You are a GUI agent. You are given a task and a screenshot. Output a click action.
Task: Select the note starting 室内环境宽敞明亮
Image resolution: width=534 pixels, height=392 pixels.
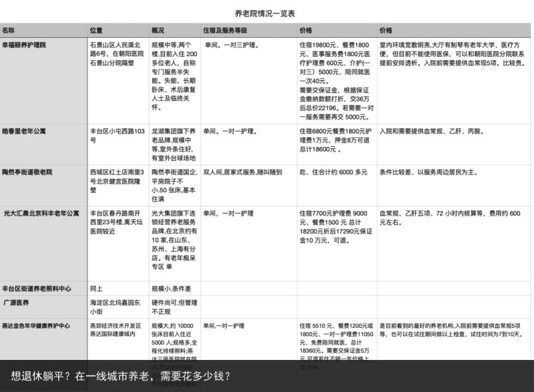point(453,54)
